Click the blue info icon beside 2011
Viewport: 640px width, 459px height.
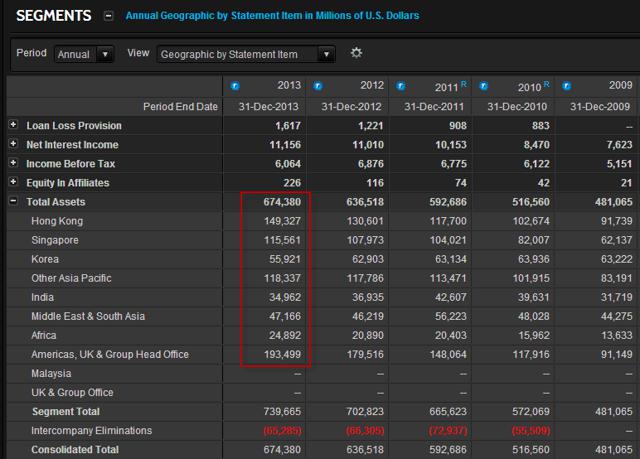click(401, 86)
